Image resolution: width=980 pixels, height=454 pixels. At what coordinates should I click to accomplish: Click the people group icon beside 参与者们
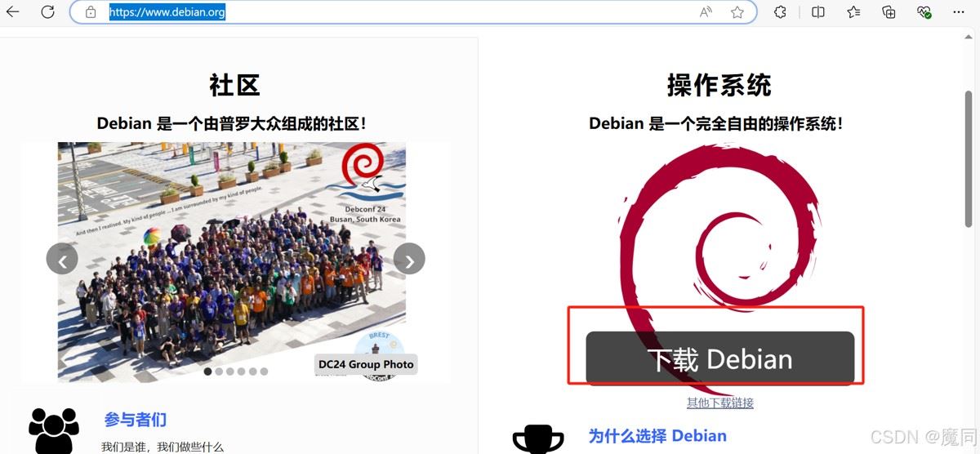tap(54, 430)
